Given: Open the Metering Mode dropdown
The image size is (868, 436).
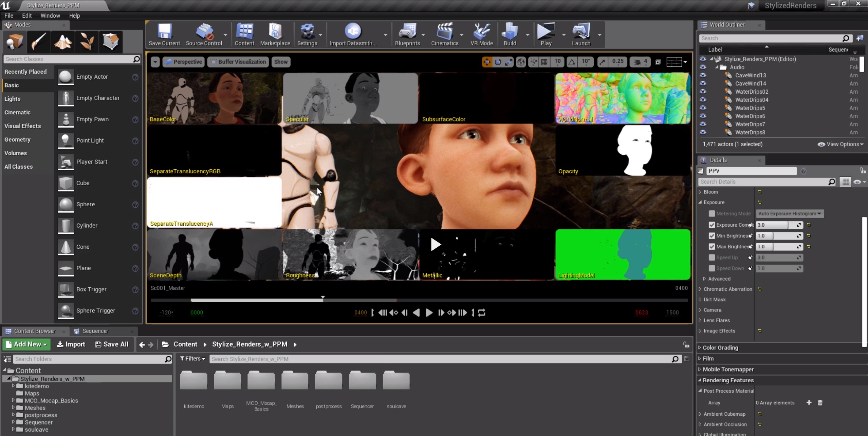Looking at the screenshot, I should pos(790,213).
